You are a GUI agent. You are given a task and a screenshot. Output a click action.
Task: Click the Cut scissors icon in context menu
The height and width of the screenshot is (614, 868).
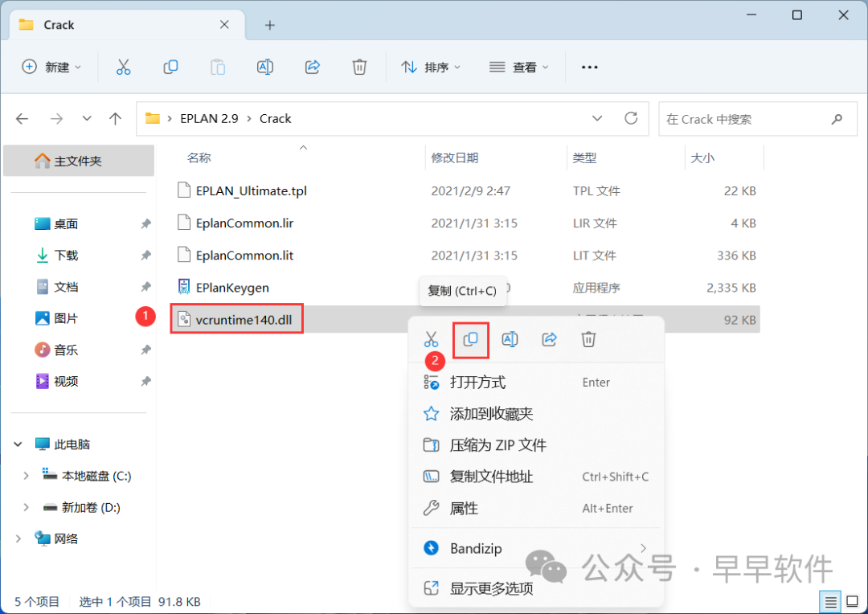point(432,339)
